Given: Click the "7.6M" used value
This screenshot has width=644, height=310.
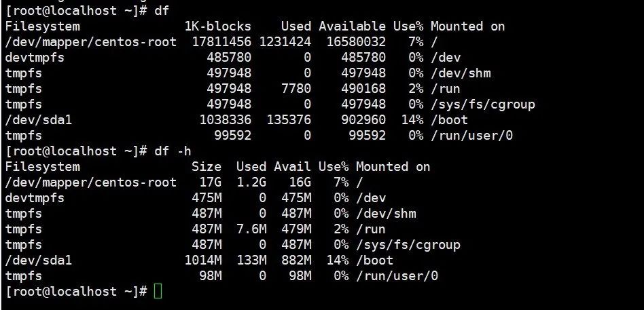Looking at the screenshot, I should 251,229.
